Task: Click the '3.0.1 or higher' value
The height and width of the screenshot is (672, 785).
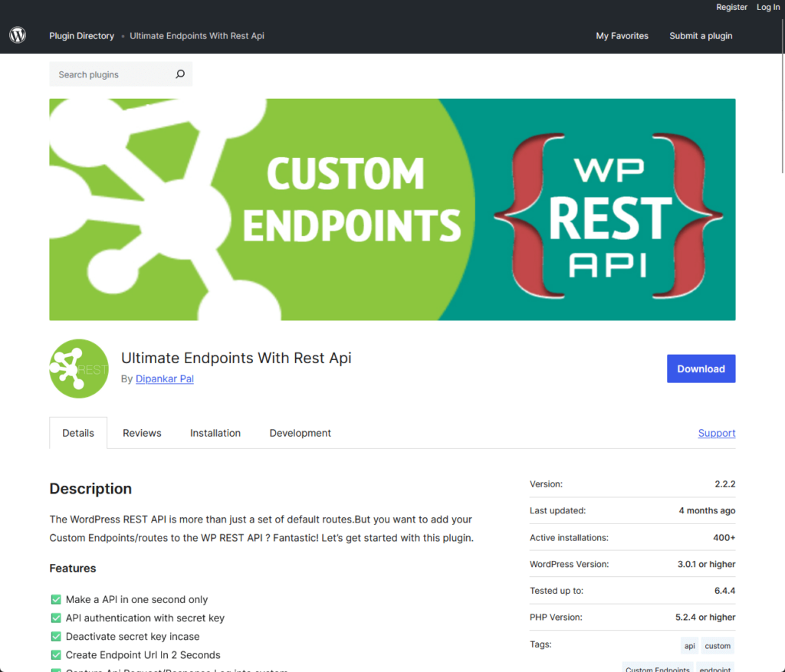Action: click(706, 564)
